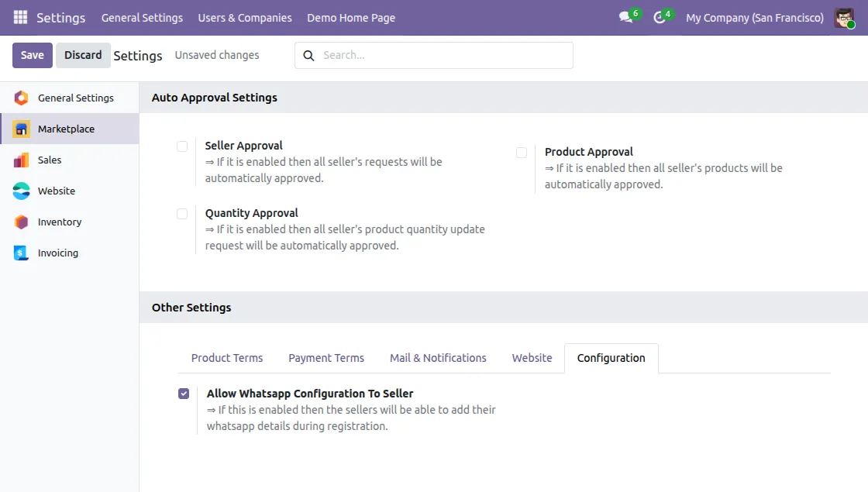This screenshot has width=868, height=492.
Task: Click the Save button
Action: 33,55
